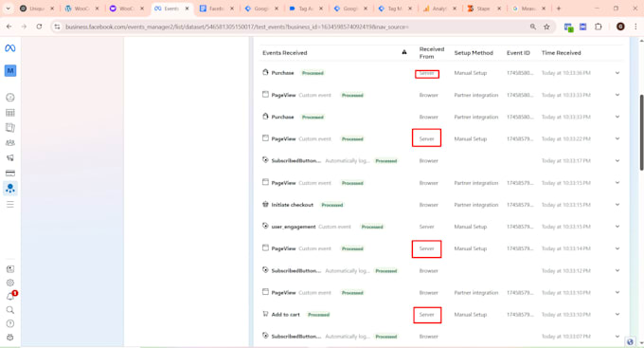
Task: Click the icon beside the user_engagement event
Action: [x=265, y=226]
